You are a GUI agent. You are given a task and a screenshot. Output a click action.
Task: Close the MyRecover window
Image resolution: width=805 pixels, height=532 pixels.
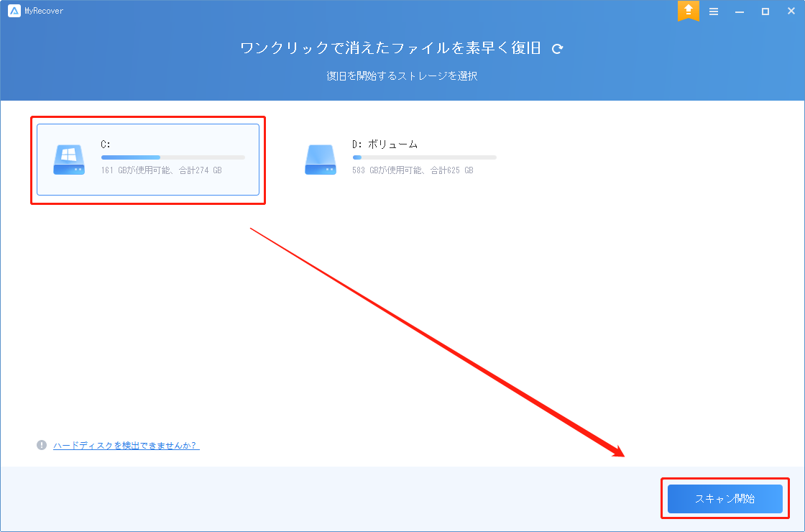tap(791, 11)
